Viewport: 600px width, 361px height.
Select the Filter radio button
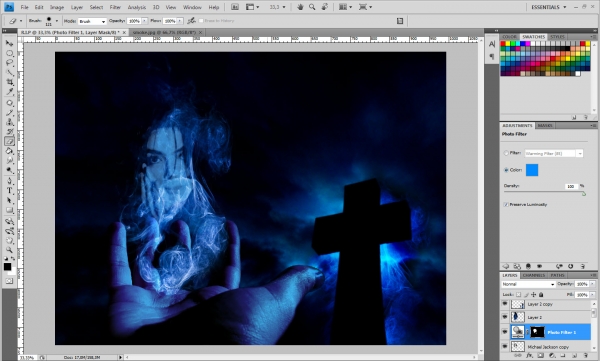(x=506, y=153)
